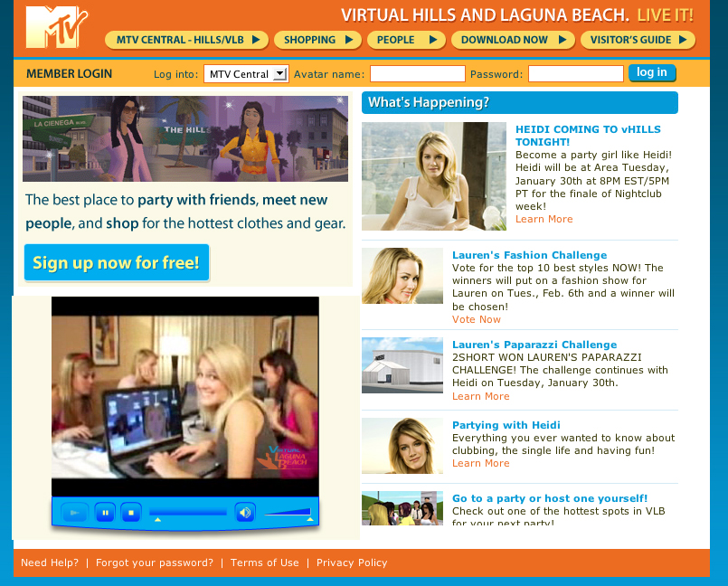Click the greyed-out play button in video player
728x586 pixels.
coord(74,513)
